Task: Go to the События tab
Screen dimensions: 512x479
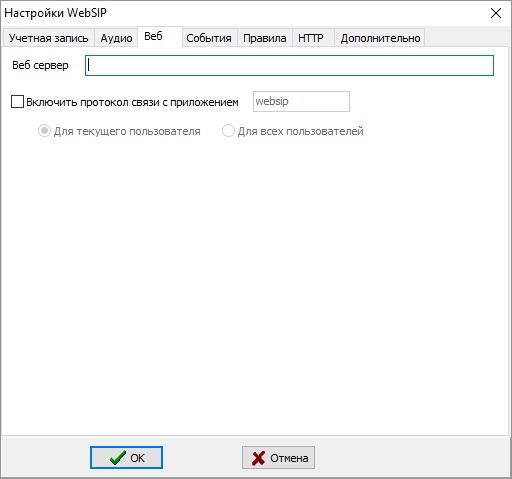Action: coord(209,38)
